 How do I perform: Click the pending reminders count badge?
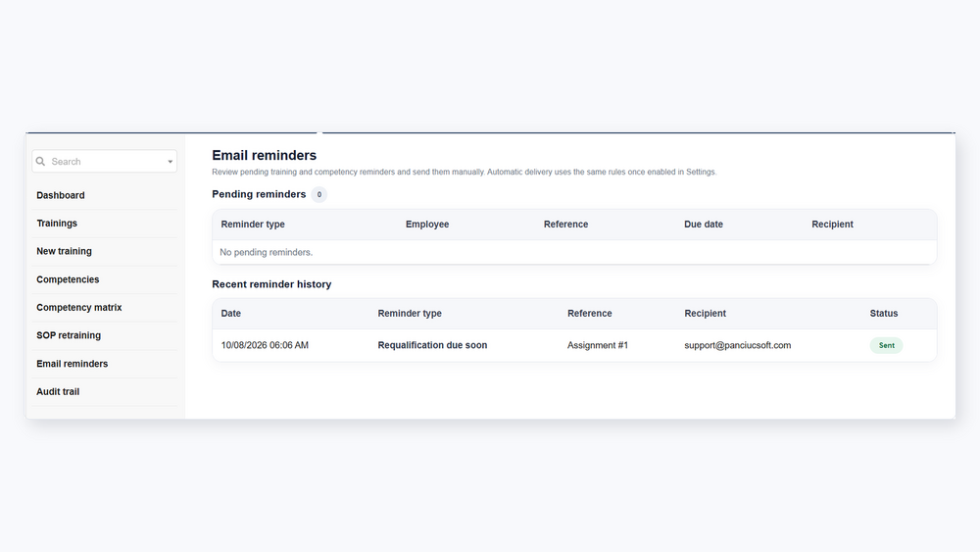coord(318,194)
